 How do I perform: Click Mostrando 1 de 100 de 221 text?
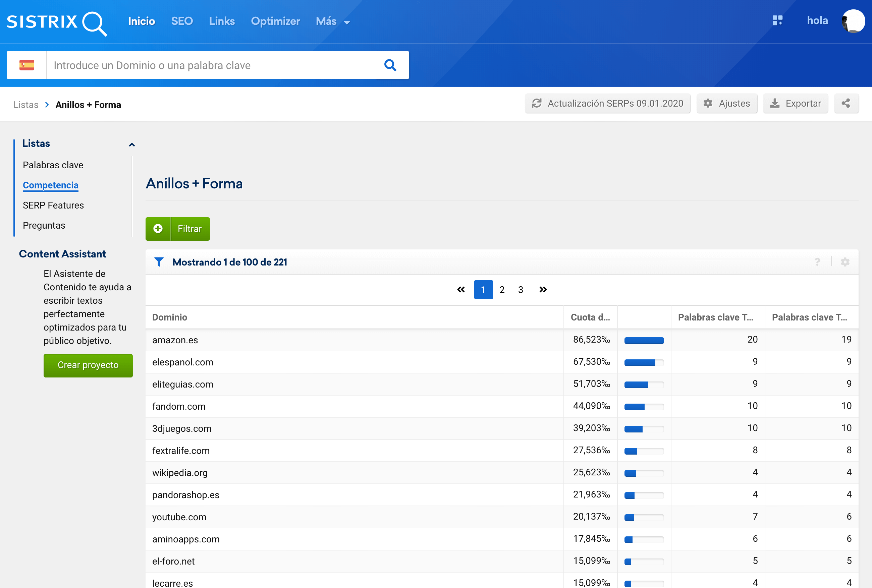[x=229, y=262]
